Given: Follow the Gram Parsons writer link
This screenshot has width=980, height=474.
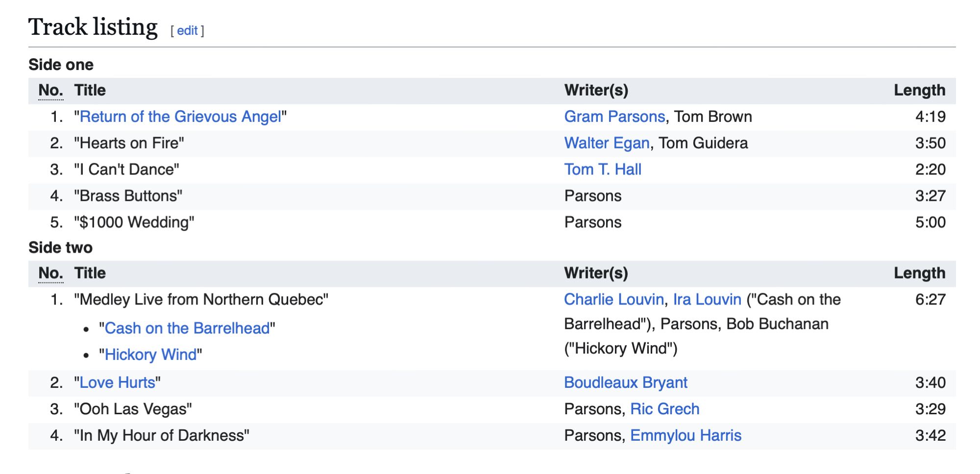Looking at the screenshot, I should tap(614, 117).
